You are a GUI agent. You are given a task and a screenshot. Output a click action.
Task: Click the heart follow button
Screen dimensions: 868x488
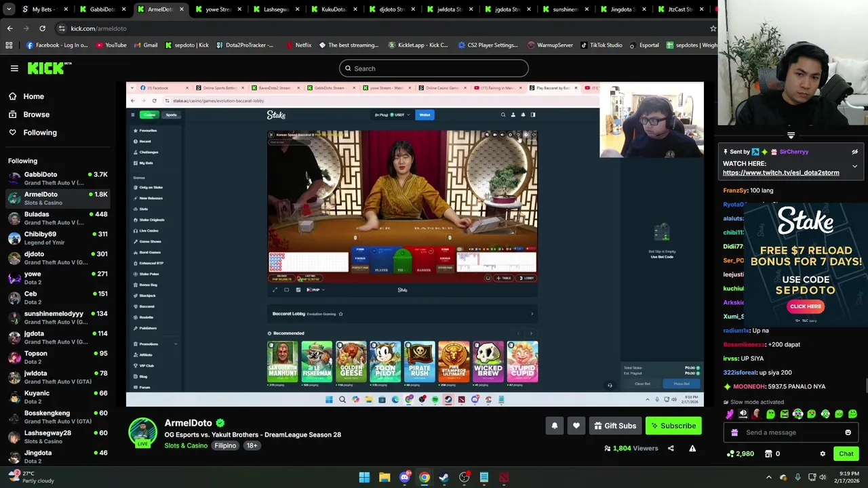click(x=576, y=426)
